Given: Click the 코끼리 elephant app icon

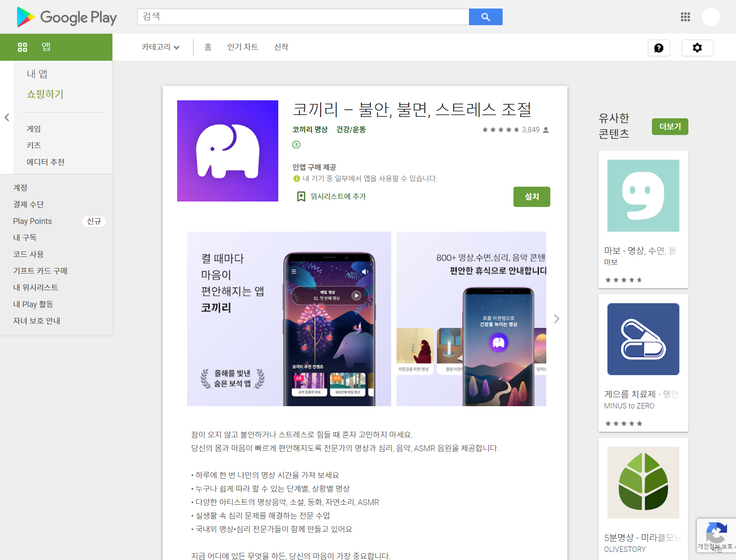Looking at the screenshot, I should point(227,151).
